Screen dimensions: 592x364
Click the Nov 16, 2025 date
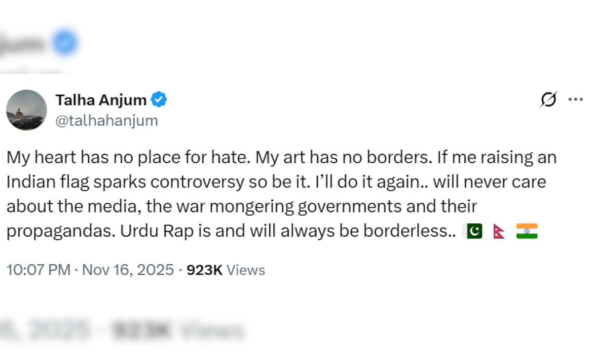(x=128, y=270)
